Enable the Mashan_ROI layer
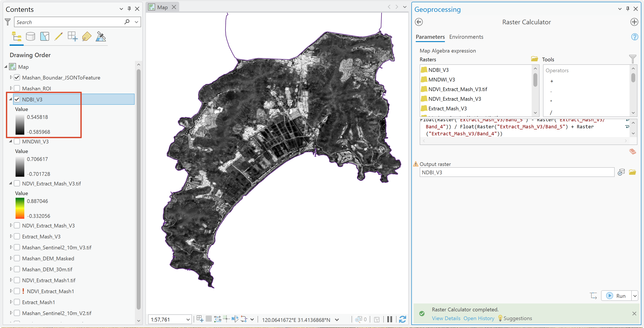644x328 pixels. 17,88
